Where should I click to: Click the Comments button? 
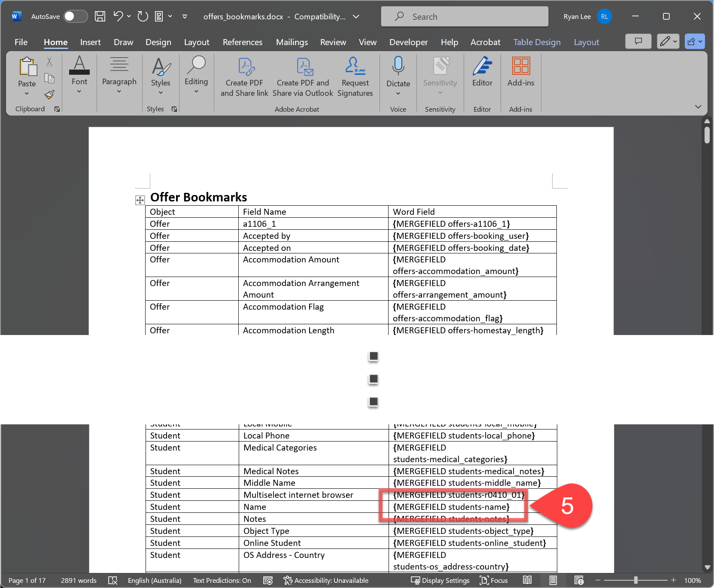point(638,41)
